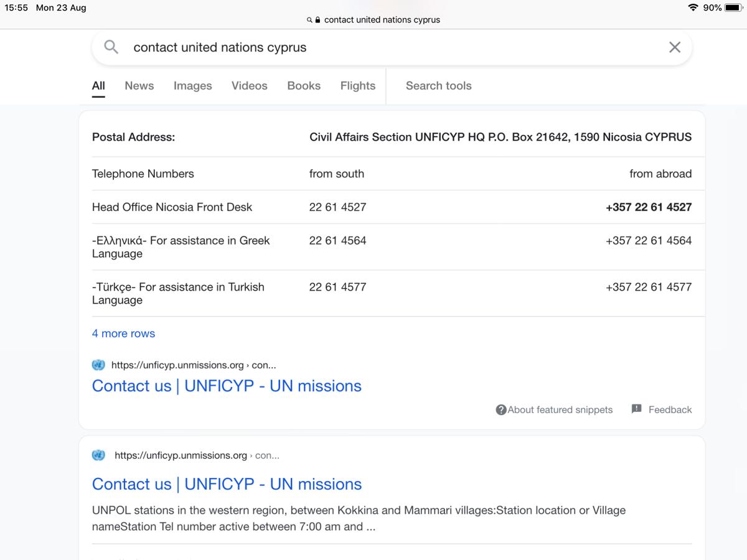Image resolution: width=747 pixels, height=560 pixels.
Task: Tap the browser address bar URL text
Action: [x=382, y=20]
